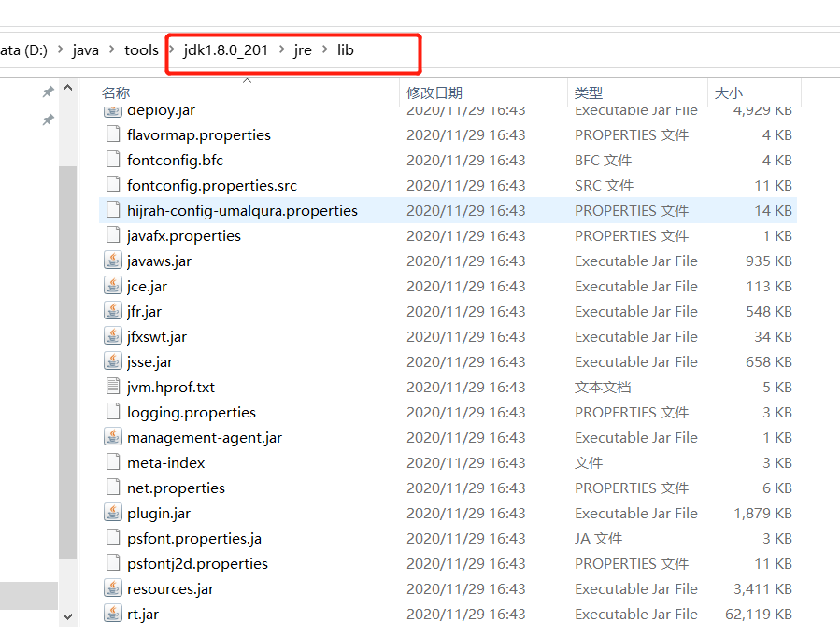This screenshot has width=840, height=636.
Task: Click the navigation pane scrollbar thumb
Action: (x=67, y=363)
